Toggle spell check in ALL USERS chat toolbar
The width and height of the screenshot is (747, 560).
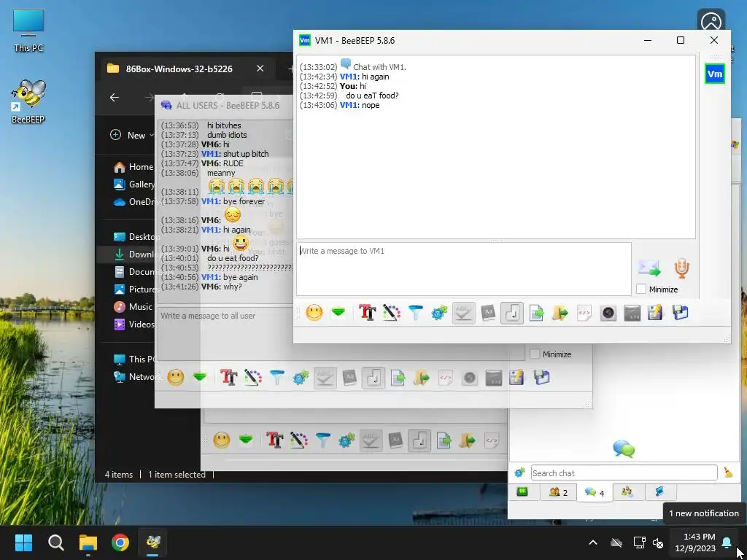[325, 378]
